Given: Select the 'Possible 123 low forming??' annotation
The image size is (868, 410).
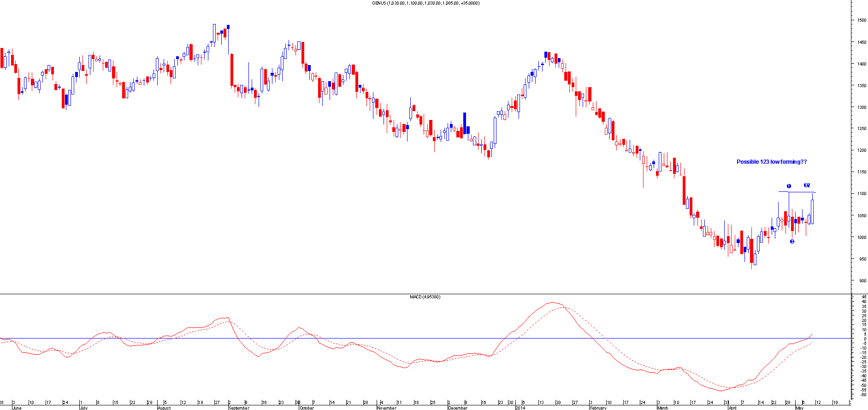Looking at the screenshot, I should click(771, 162).
